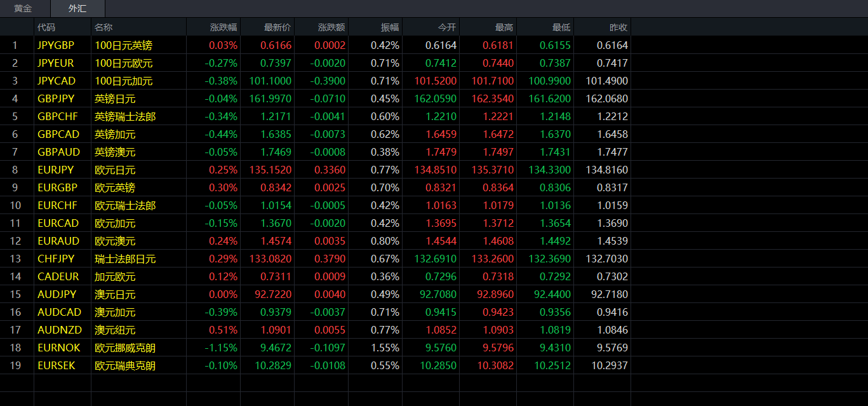Sort by 涨跌幅 column header
868x406 pixels.
point(224,27)
